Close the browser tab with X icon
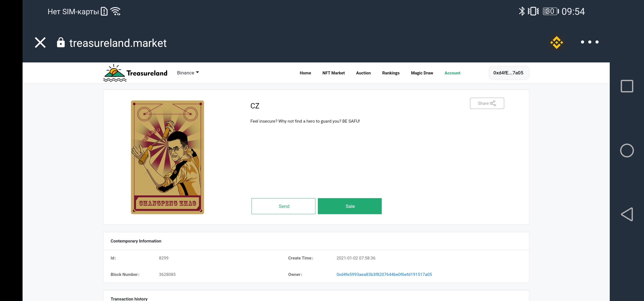The width and height of the screenshot is (644, 301). (x=40, y=43)
